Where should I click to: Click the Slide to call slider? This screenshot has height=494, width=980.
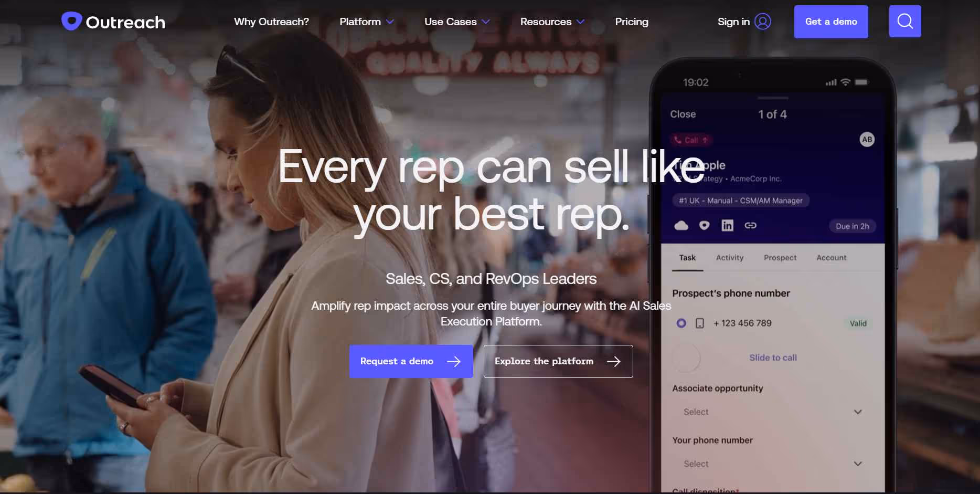773,358
